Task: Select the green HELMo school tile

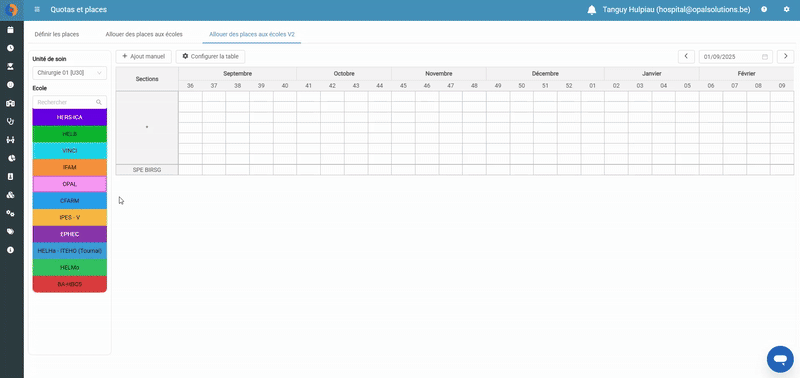Action: tap(69, 267)
